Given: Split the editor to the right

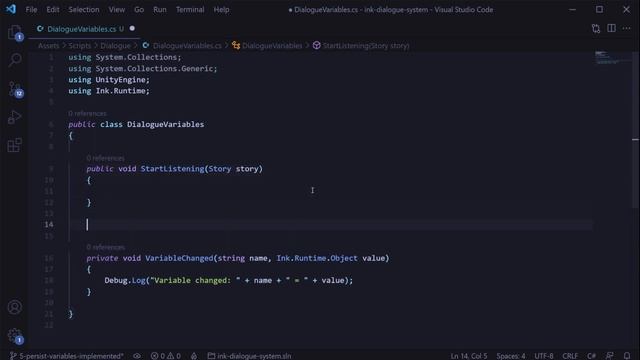Looking at the screenshot, I should [x=611, y=29].
